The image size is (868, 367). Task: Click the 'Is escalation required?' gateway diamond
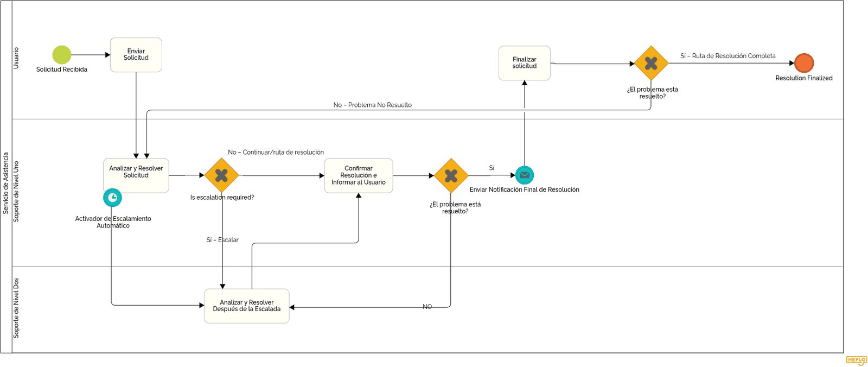pyautogui.click(x=221, y=175)
